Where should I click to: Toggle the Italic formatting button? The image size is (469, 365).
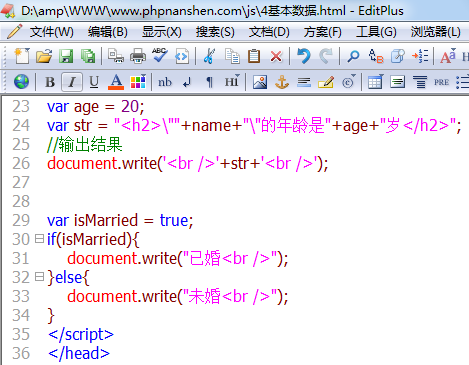[x=72, y=82]
